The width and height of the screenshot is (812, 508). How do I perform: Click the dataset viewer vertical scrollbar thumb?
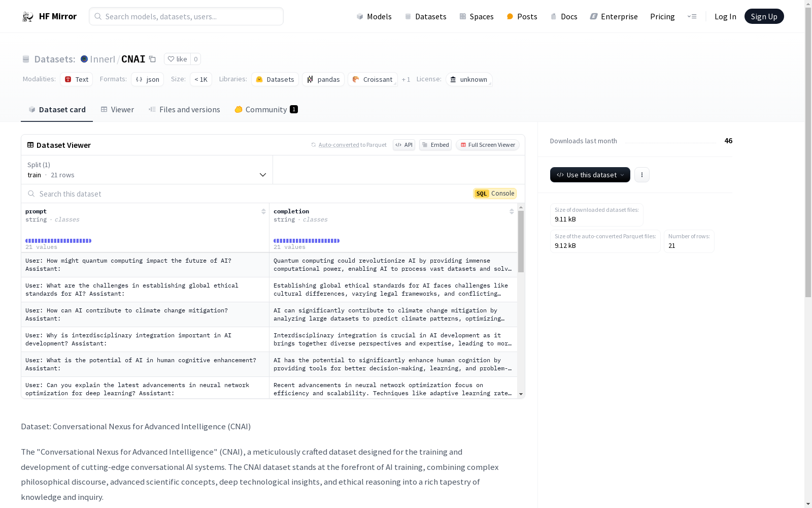pyautogui.click(x=521, y=241)
